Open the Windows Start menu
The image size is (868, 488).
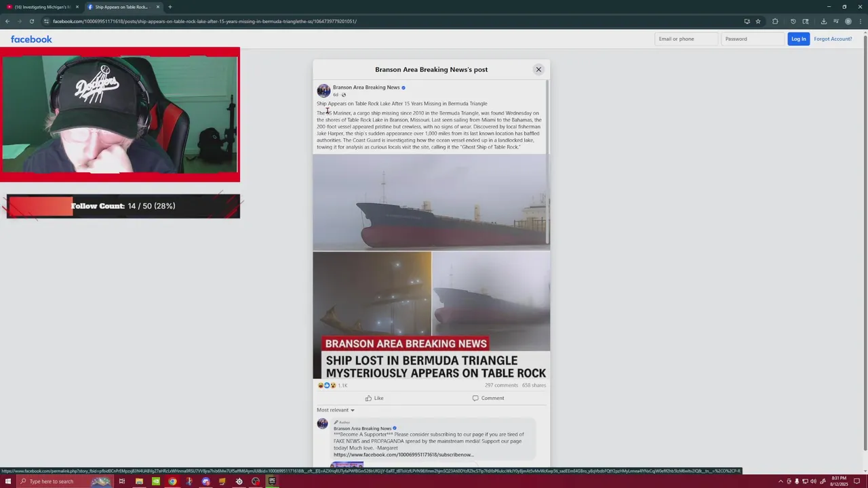[x=8, y=481]
